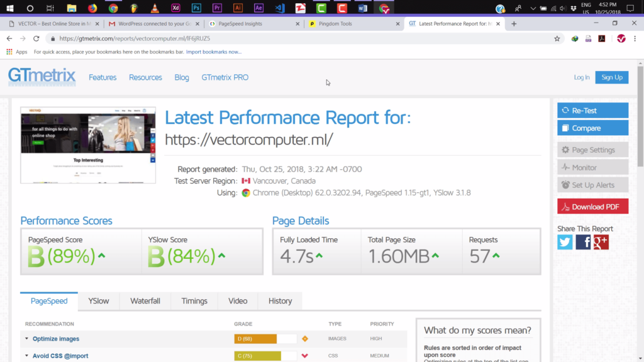Open Photoshop from the taskbar
Viewport: 644px width, 362px height.
pyautogui.click(x=196, y=8)
